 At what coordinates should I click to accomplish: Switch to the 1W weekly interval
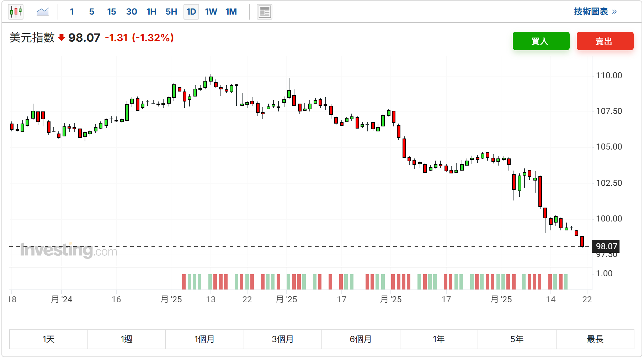(x=211, y=12)
